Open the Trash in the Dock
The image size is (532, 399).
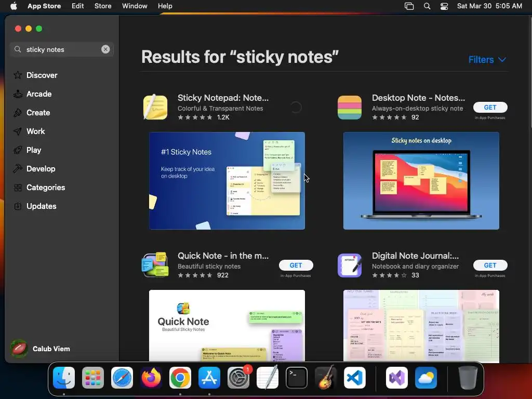click(468, 378)
